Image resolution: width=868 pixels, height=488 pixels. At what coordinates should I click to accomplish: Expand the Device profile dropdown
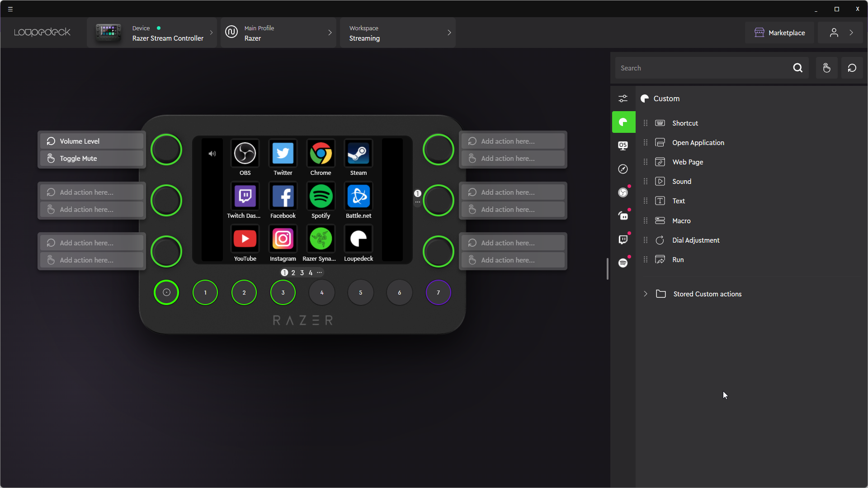click(211, 33)
